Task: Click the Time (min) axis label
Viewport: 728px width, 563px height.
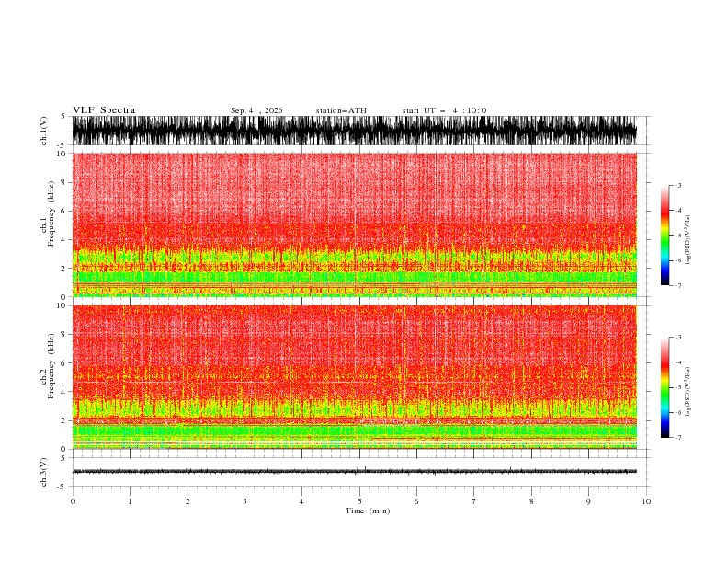Action: (368, 511)
